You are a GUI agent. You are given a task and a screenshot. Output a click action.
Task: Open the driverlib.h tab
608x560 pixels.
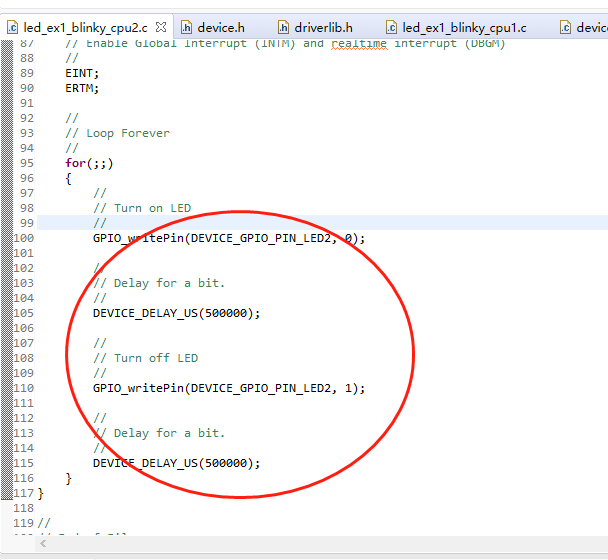[323, 28]
